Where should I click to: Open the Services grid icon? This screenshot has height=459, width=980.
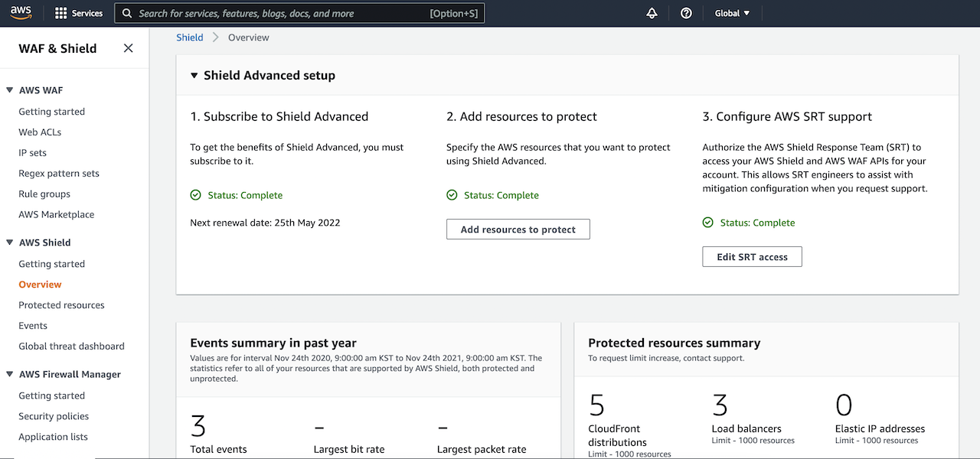[x=60, y=12]
